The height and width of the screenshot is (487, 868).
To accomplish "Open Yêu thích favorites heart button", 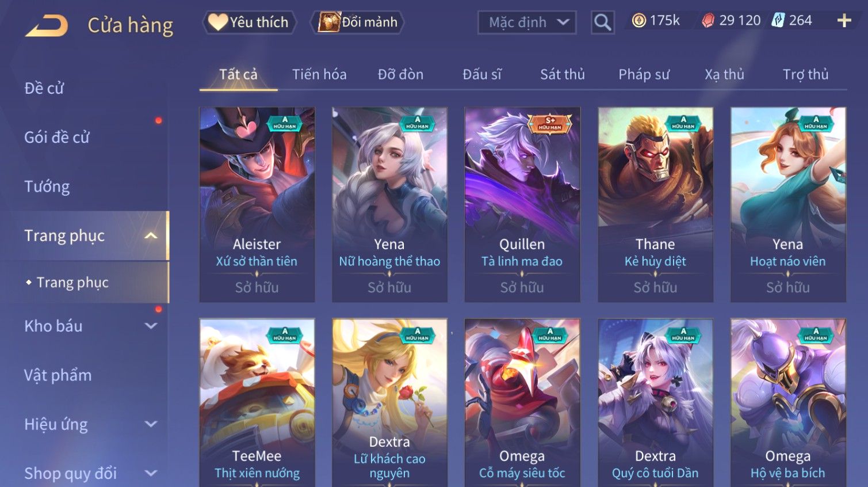I will coord(249,22).
